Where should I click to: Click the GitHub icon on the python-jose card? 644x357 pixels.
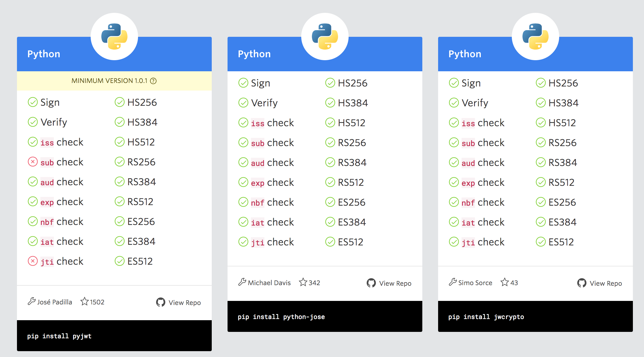tap(371, 283)
